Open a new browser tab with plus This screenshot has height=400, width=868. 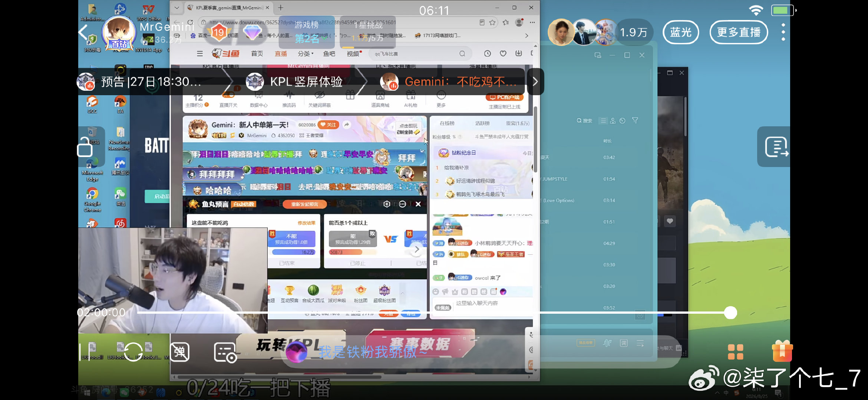pyautogui.click(x=281, y=7)
